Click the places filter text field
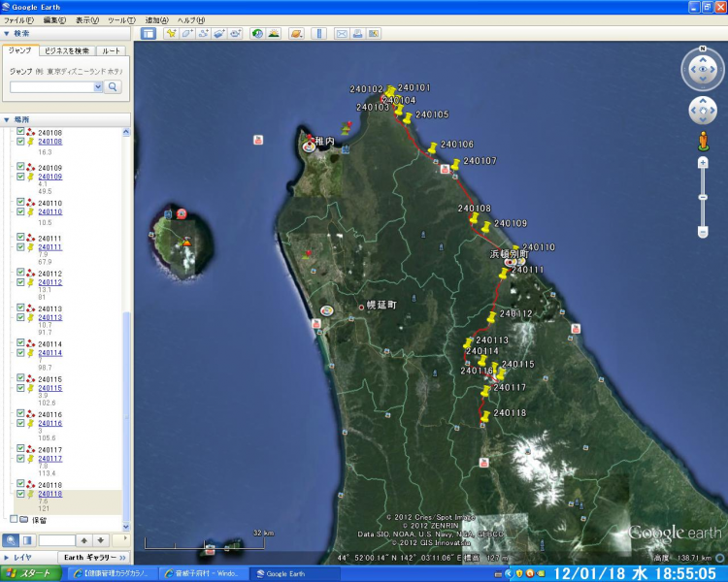728x582 pixels. pyautogui.click(x=56, y=540)
